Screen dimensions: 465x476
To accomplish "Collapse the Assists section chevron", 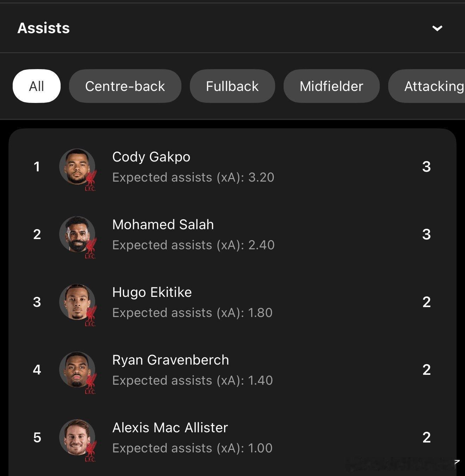I will coord(437,28).
